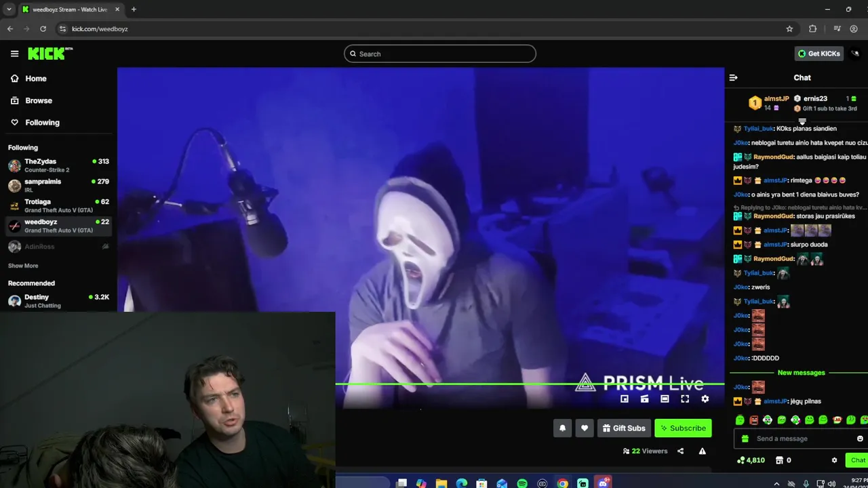The height and width of the screenshot is (488, 868).
Task: Open sampraimis channel in Following list
Action: [58, 186]
